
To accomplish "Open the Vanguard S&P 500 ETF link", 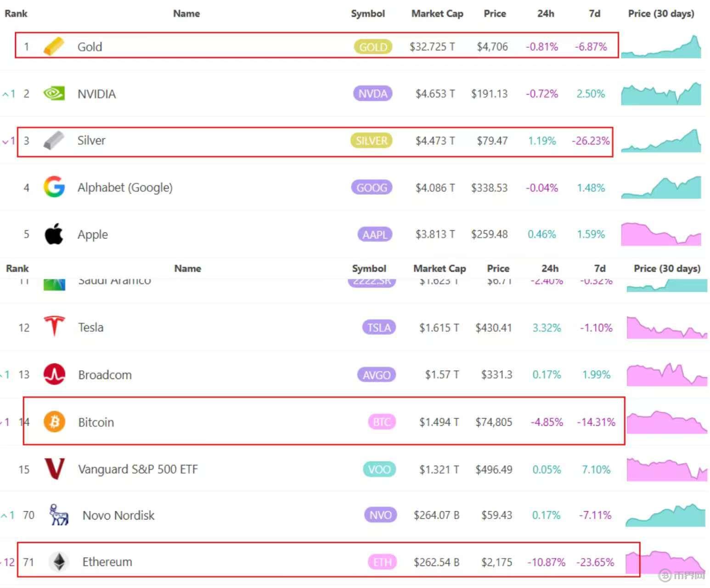I will point(138,469).
